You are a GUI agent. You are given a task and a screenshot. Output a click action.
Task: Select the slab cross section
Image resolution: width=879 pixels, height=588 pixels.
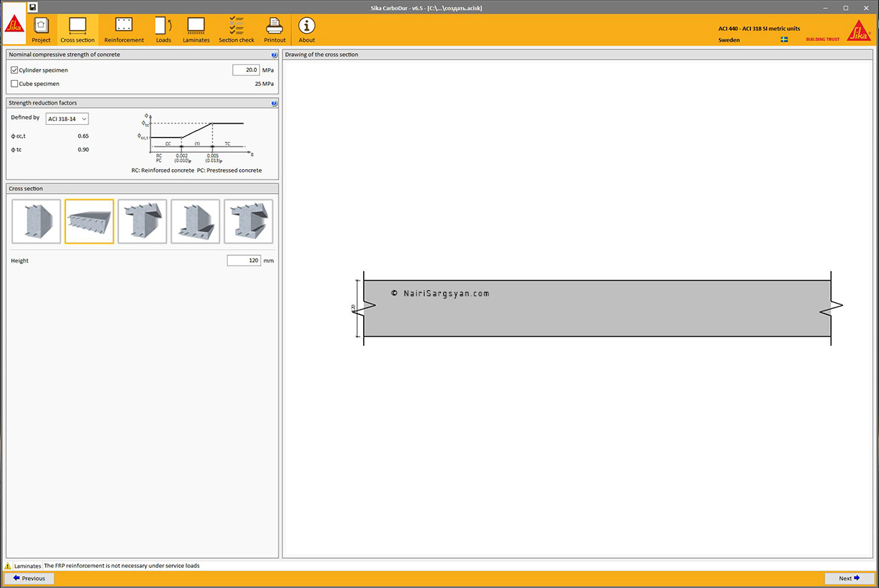[89, 221]
